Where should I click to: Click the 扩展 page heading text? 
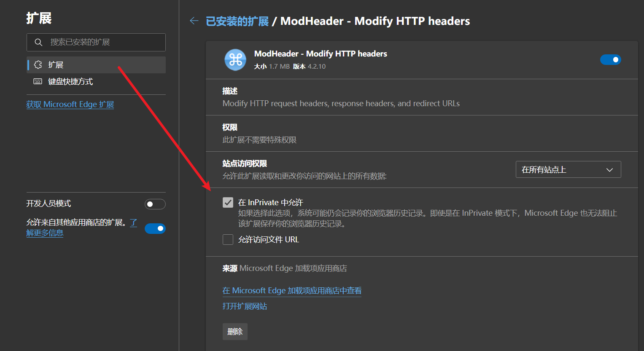click(39, 18)
